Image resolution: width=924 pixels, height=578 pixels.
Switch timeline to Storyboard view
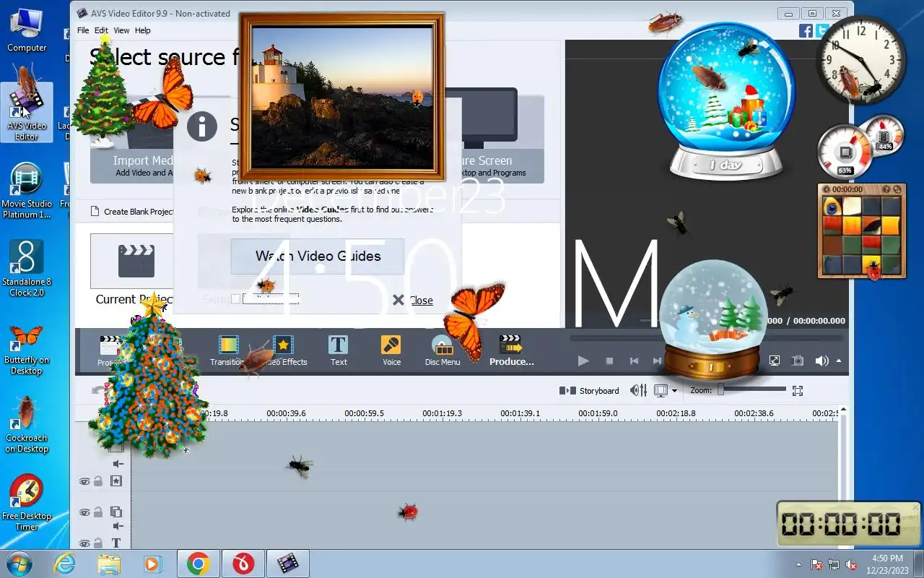[589, 391]
